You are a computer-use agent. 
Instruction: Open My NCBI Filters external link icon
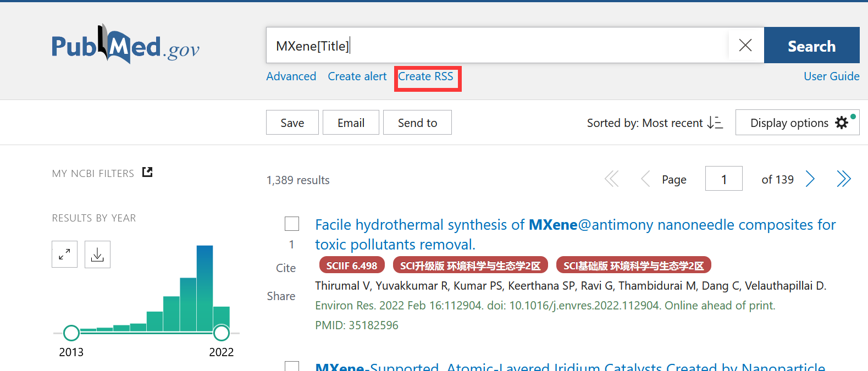147,173
